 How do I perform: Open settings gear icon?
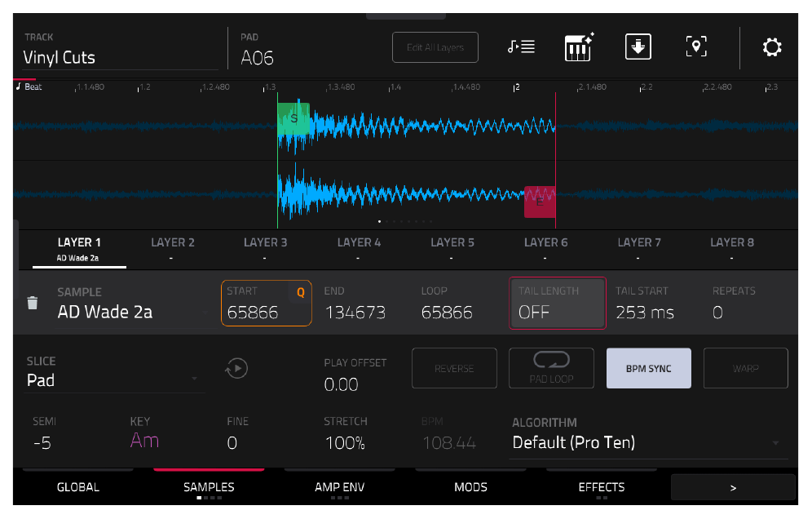point(771,47)
